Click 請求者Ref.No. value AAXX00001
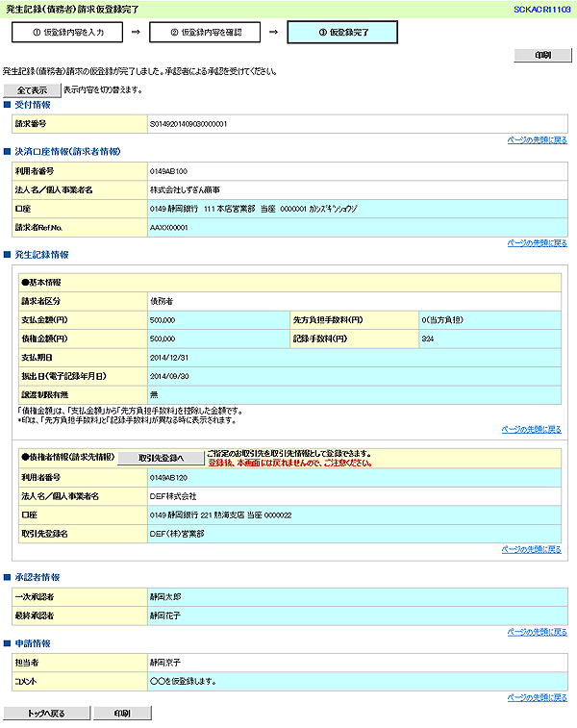 (x=168, y=228)
